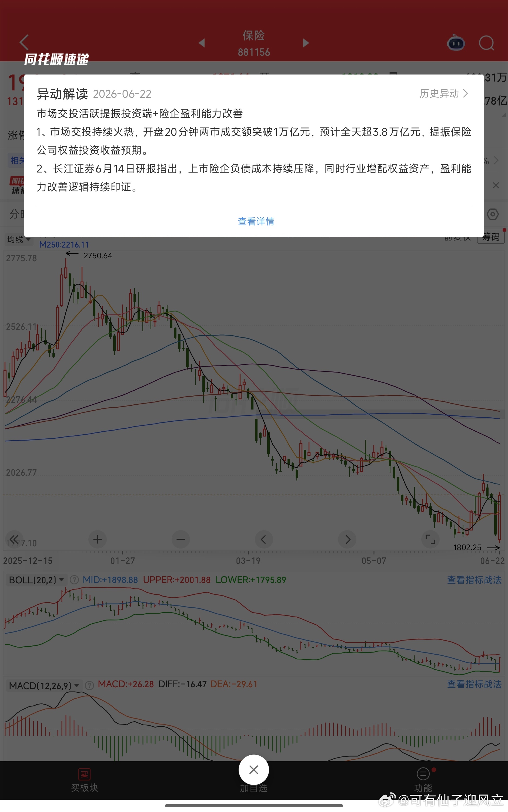
Task: Open chart settings hexagon icon
Action: click(493, 214)
